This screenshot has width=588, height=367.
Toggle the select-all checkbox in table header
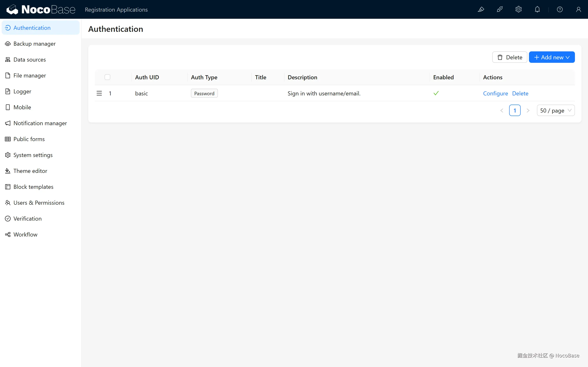(107, 77)
